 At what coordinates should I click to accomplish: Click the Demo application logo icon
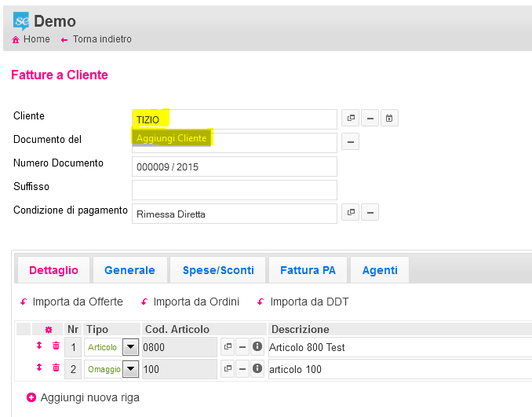click(21, 20)
